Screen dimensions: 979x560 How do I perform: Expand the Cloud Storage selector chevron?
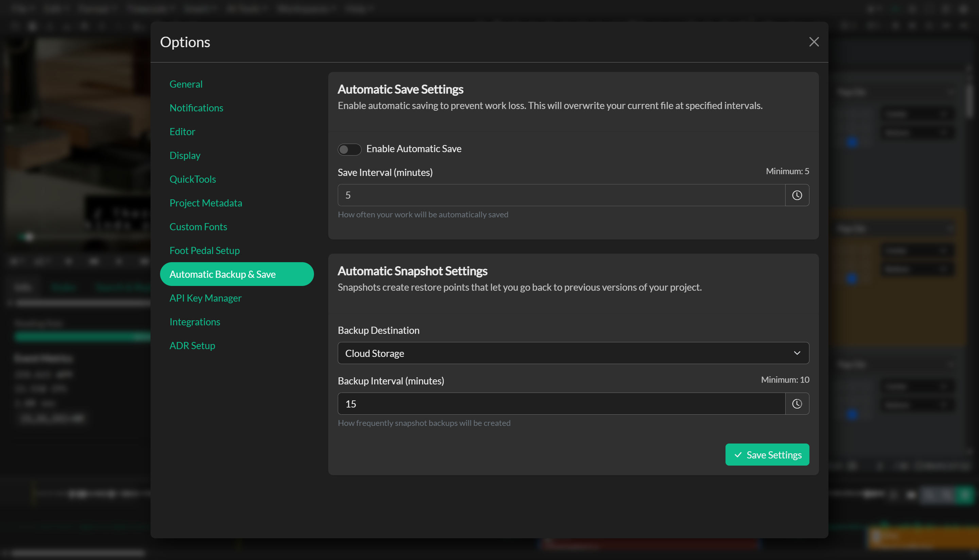point(797,353)
